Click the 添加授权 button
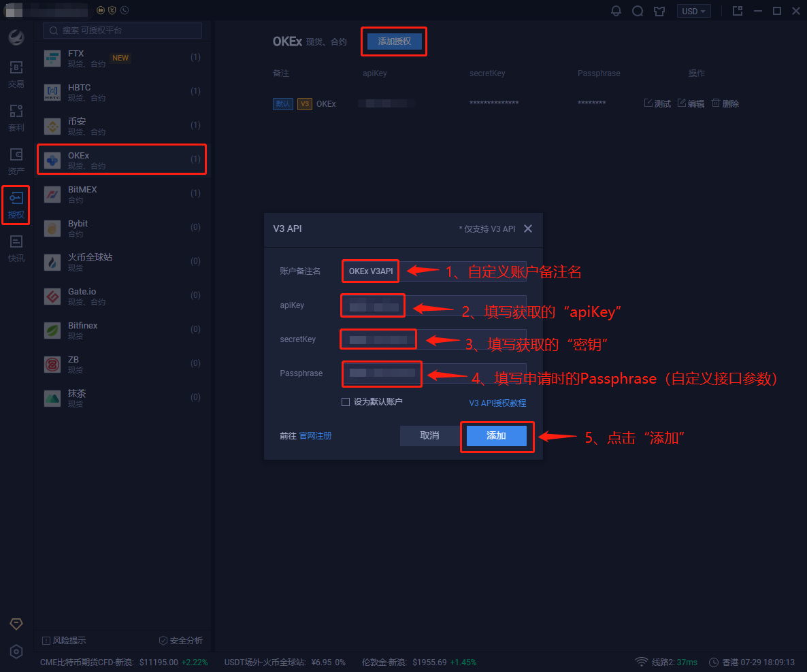This screenshot has width=807, height=672. click(394, 41)
